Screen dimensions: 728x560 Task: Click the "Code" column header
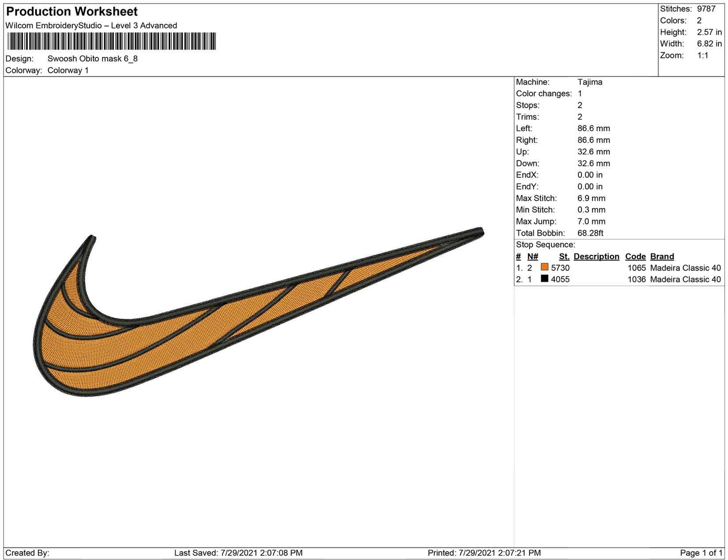coord(635,256)
